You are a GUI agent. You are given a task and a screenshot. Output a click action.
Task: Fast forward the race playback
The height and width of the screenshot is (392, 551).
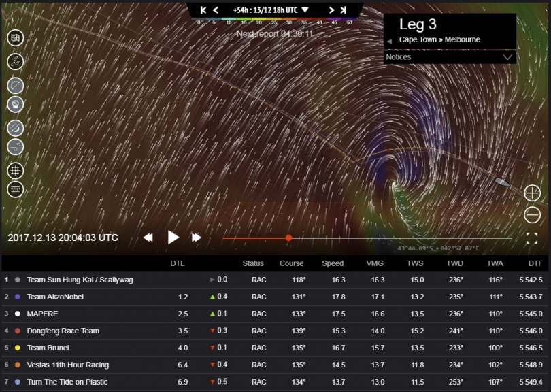point(196,238)
